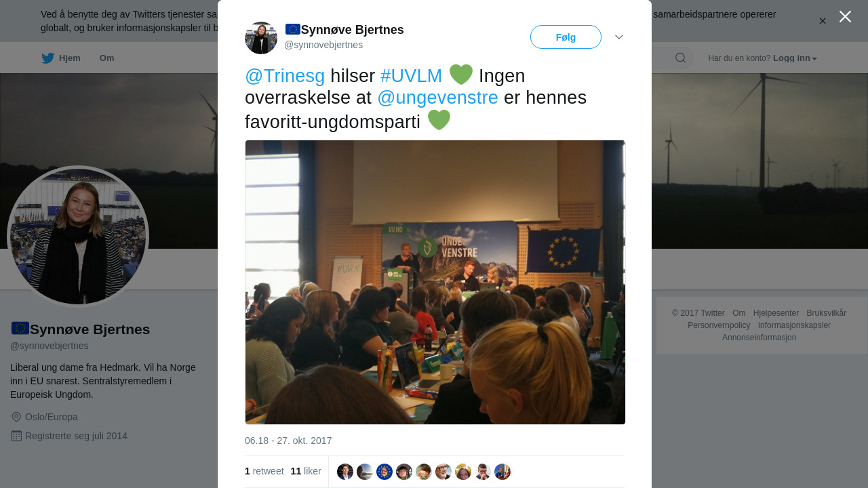Open the tweet's conference photo
This screenshot has width=868, height=488.
(x=435, y=282)
